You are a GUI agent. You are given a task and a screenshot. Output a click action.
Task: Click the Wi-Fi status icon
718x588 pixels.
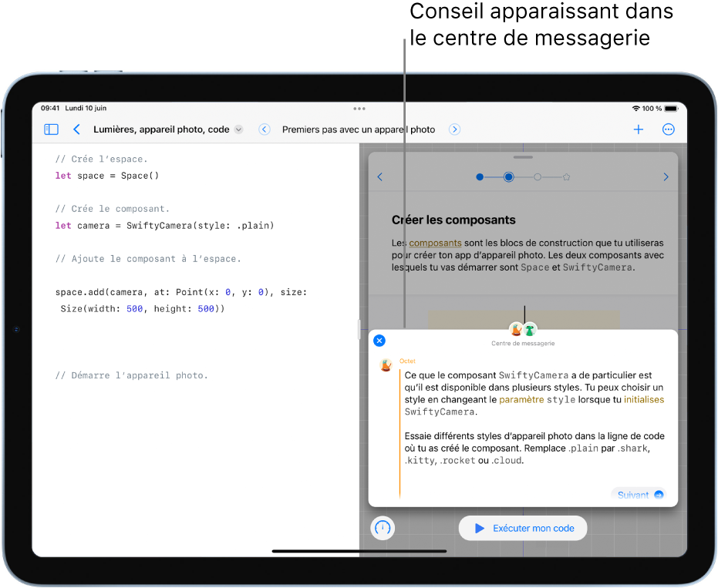click(x=636, y=109)
